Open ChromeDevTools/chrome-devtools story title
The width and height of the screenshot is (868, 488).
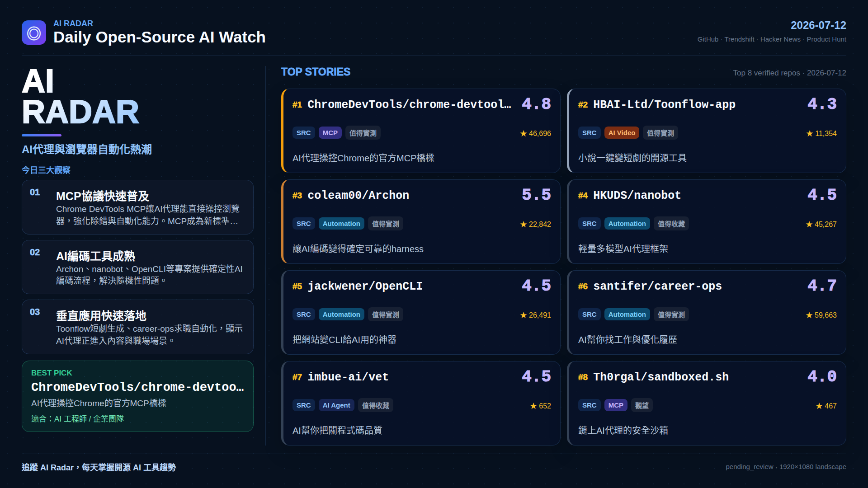tap(409, 104)
